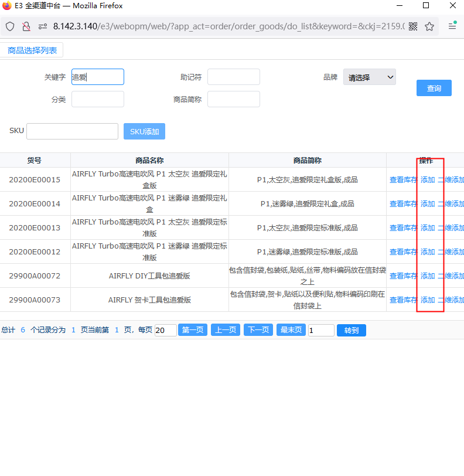Click 添加 for item 29900A00072

428,276
